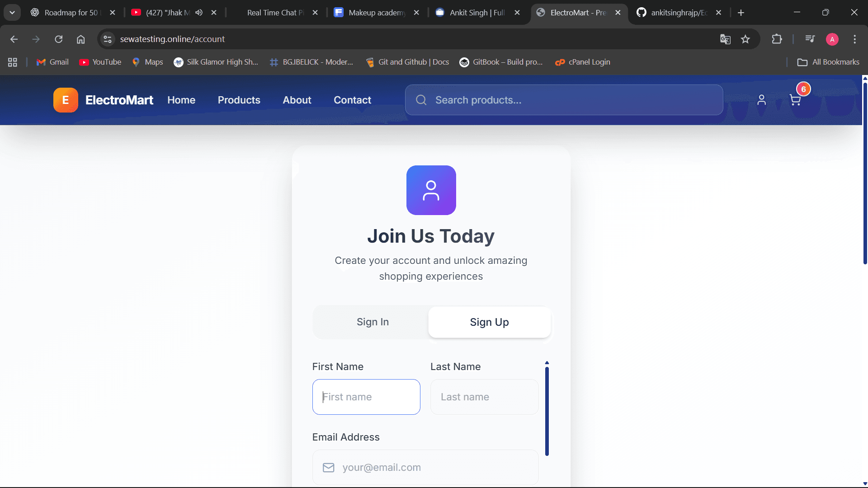
Task: Open the Chrome three-dot menu
Action: (x=854, y=39)
